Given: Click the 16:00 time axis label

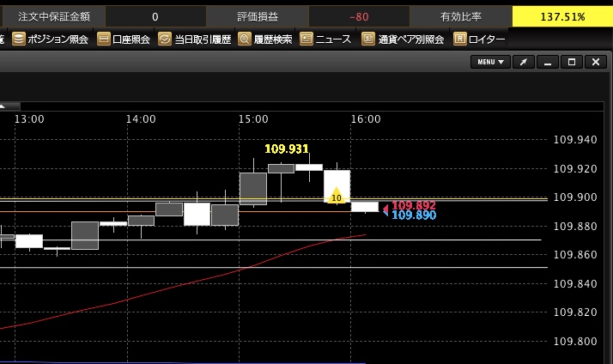Looking at the screenshot, I should pyautogui.click(x=366, y=118).
